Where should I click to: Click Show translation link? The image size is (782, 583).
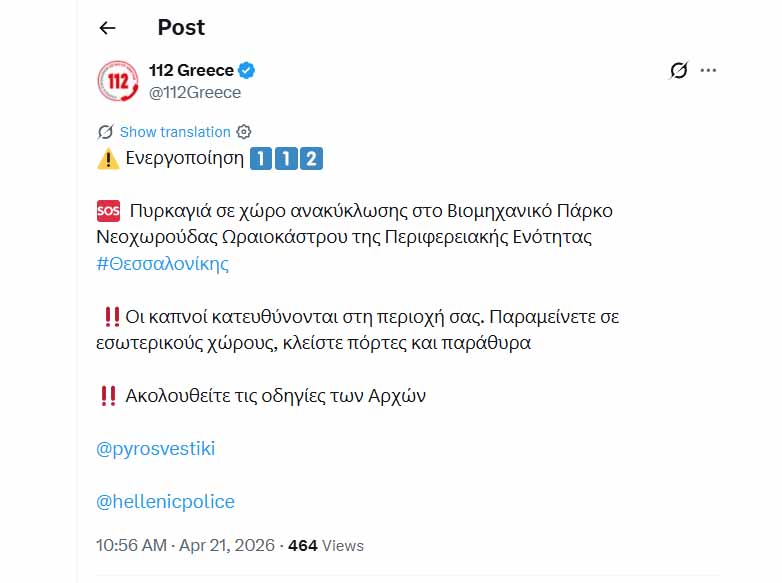point(175,132)
